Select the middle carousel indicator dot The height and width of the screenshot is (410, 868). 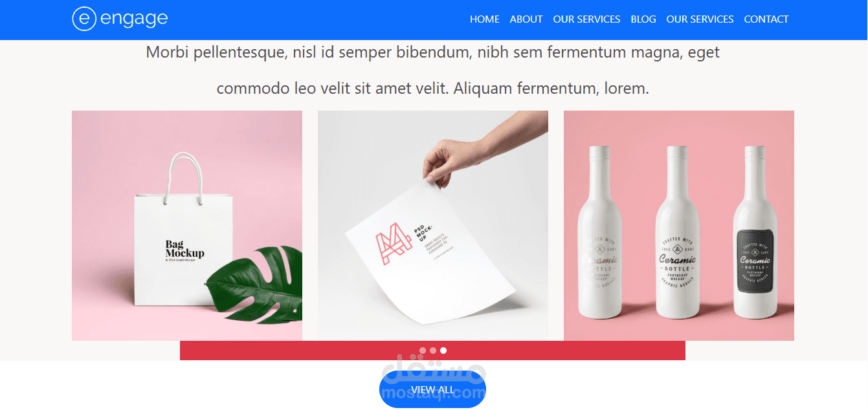coord(433,351)
